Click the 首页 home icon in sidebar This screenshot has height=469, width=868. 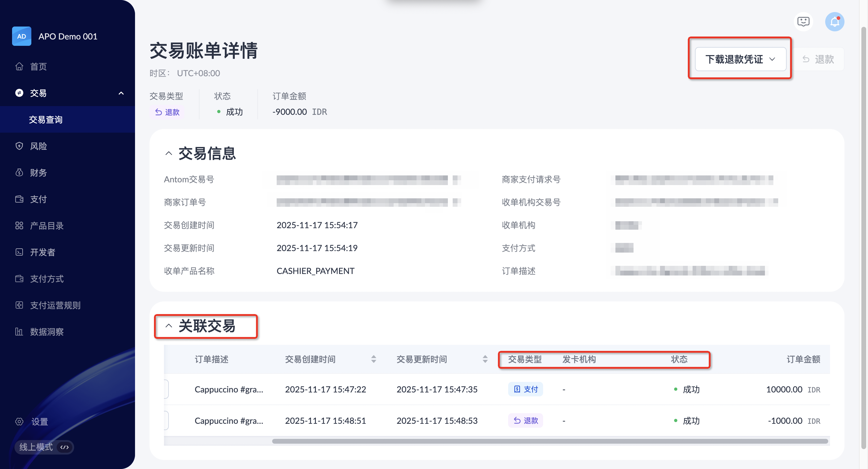(19, 66)
